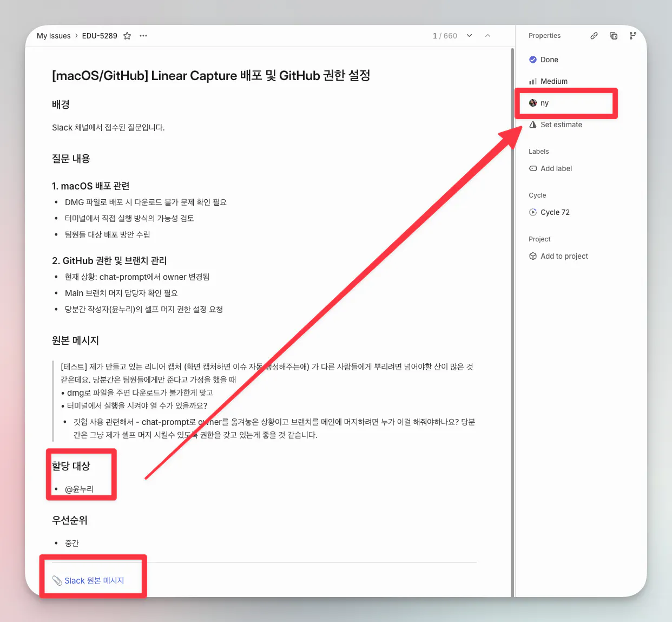Click the Medium priority bars icon
Viewport: 672px width, 622px height.
tap(533, 81)
